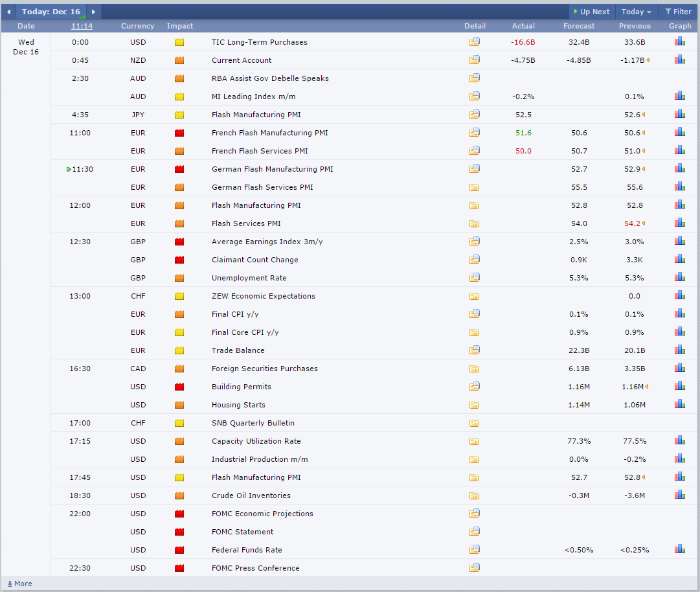Select USD Flash Manufacturing PMI at 17:45
This screenshot has height=592, width=700.
pyautogui.click(x=256, y=477)
